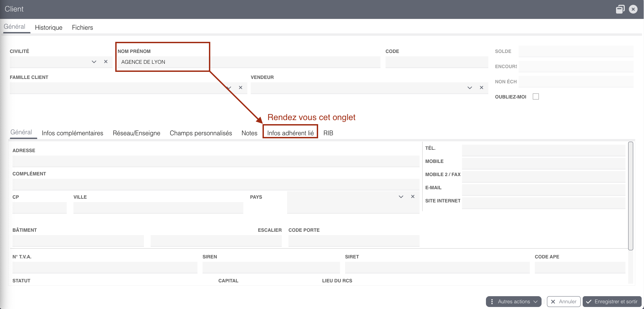The height and width of the screenshot is (309, 644).
Task: Click the Adresse input field
Action: tap(216, 161)
